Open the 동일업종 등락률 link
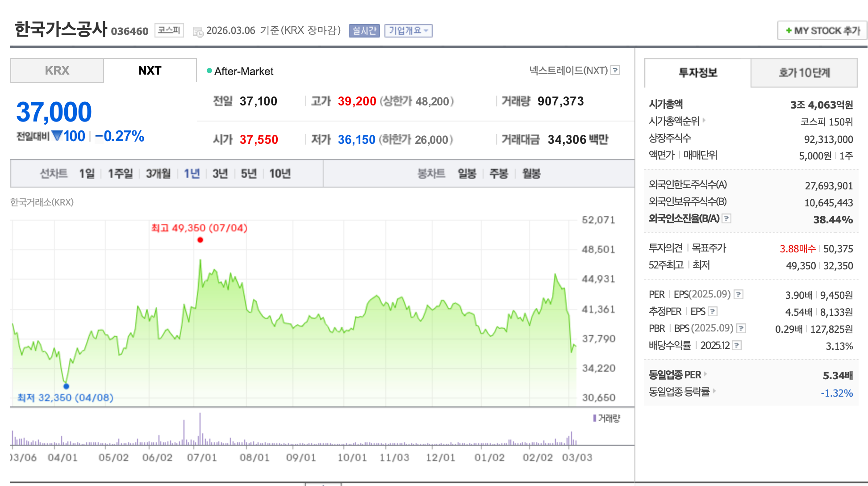868x486 pixels. pyautogui.click(x=679, y=392)
